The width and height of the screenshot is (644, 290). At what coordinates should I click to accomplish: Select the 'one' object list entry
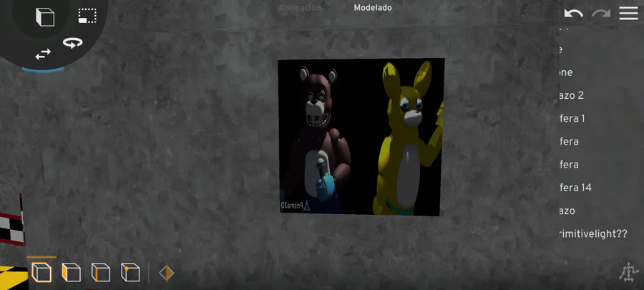coord(565,73)
